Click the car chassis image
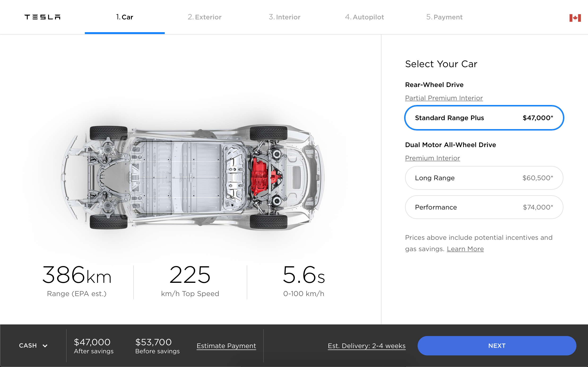The height and width of the screenshot is (367, 588). point(193,177)
